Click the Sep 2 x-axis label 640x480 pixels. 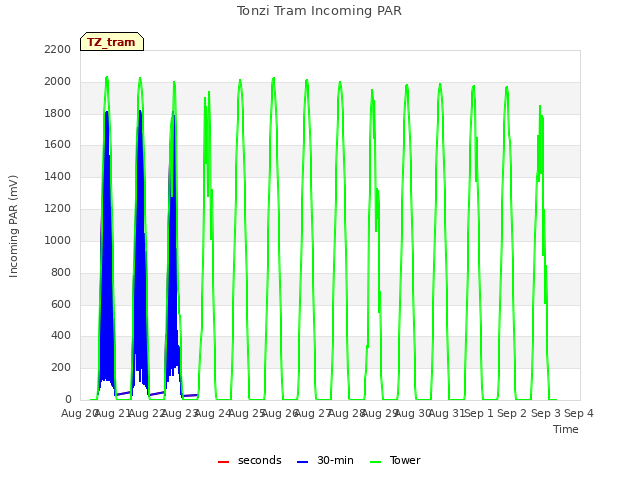coord(512,413)
